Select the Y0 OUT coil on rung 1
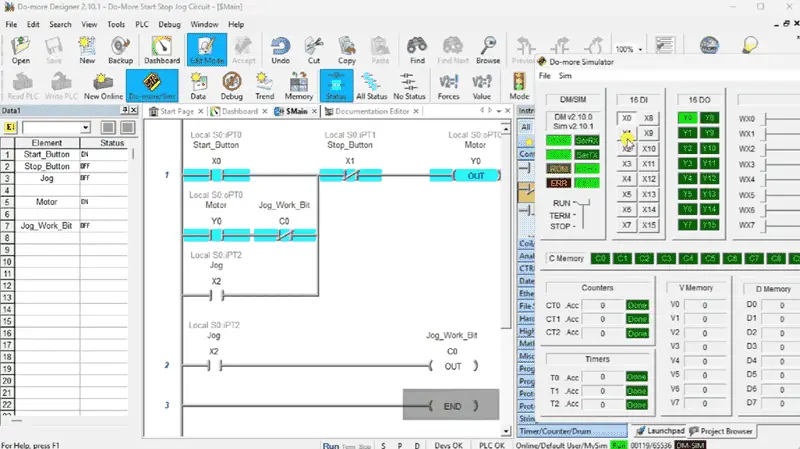This screenshot has height=449, width=800. 476,176
